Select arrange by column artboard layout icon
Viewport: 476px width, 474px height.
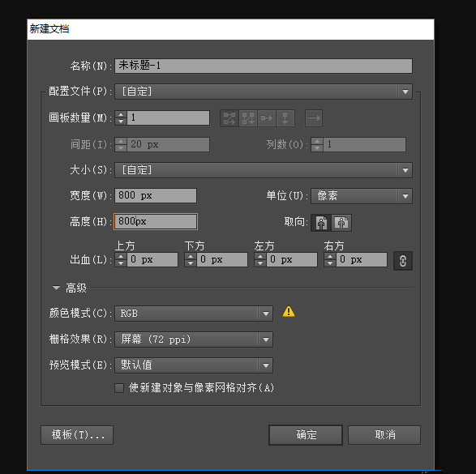(x=285, y=118)
